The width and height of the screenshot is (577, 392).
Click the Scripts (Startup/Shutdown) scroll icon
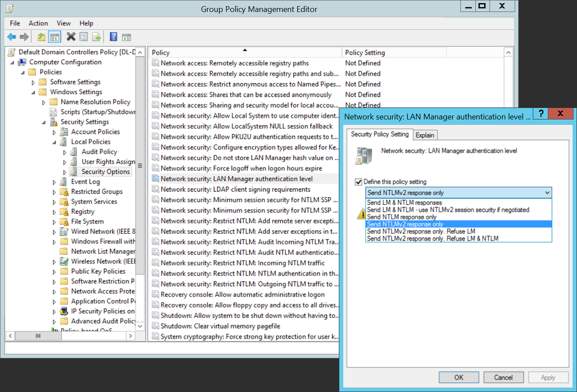(54, 112)
